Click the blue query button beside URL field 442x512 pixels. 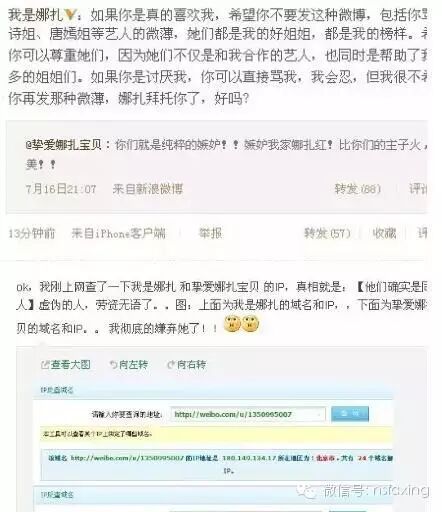tap(350, 414)
